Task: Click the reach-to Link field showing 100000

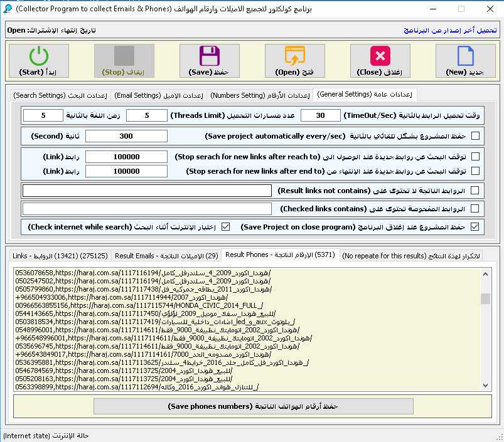Action: [126, 157]
